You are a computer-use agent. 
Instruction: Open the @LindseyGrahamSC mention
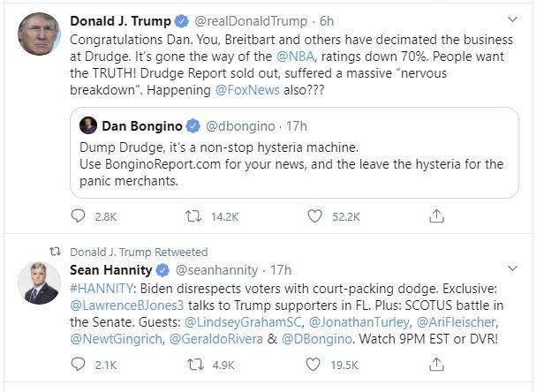[x=243, y=322]
